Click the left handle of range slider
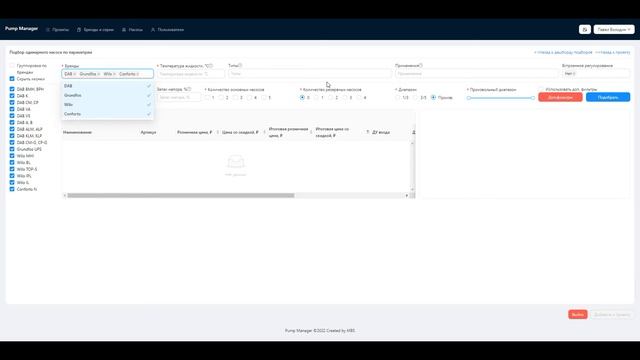Image resolution: width=640 pixels, height=360 pixels. 469,98
